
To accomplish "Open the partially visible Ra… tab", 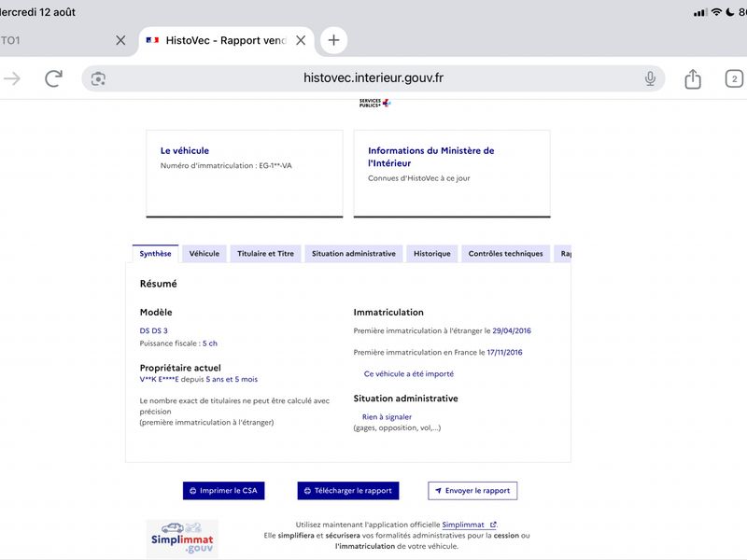I will point(563,254).
